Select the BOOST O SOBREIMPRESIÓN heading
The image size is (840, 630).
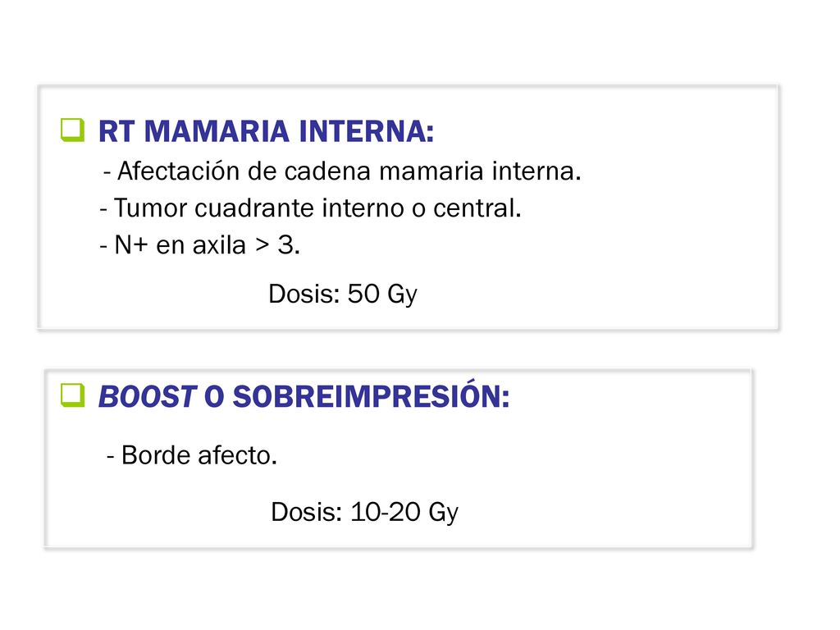pos(304,396)
